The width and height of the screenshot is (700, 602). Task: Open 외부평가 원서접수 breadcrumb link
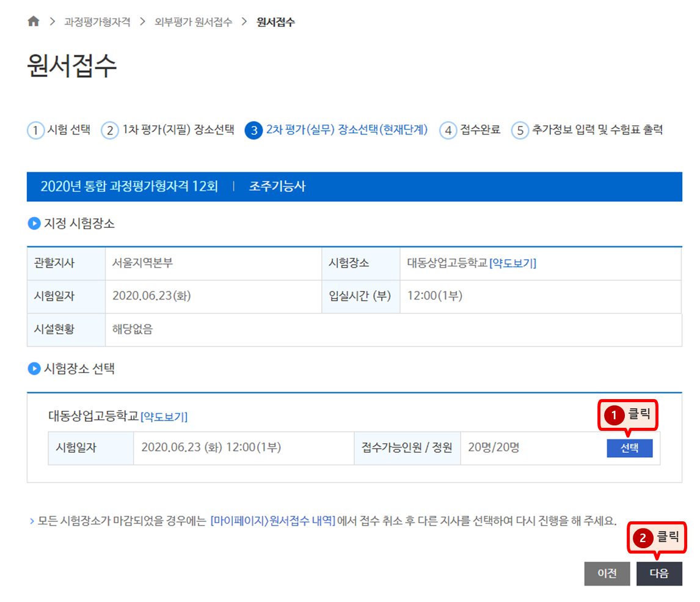(x=193, y=22)
